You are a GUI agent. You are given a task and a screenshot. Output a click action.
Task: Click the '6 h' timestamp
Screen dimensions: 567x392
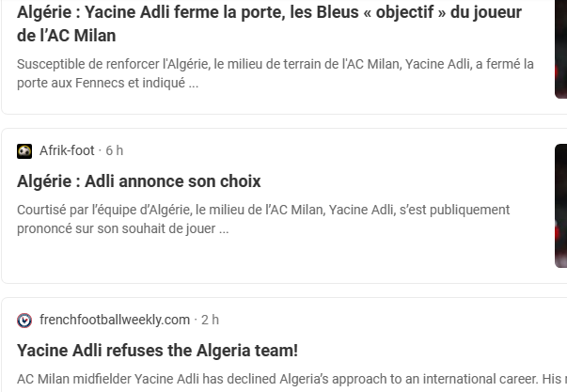[115, 151]
